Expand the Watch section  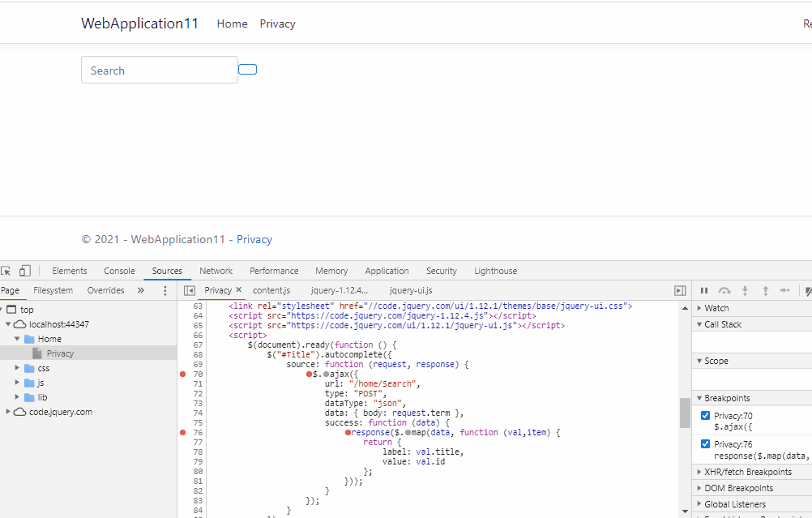(700, 307)
